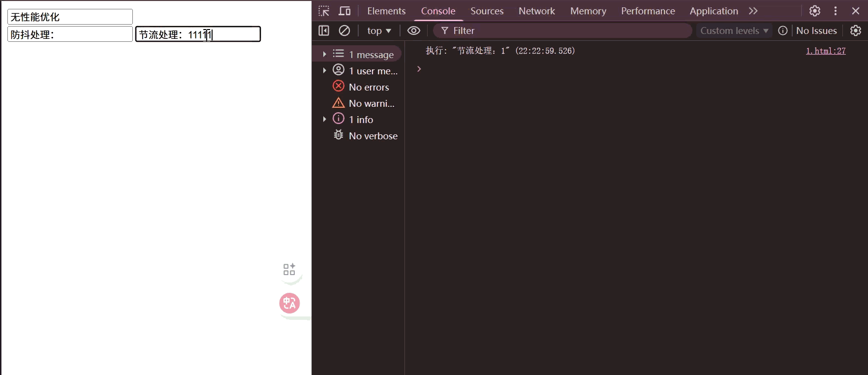The width and height of the screenshot is (868, 375).
Task: Click the No Issues label
Action: pyautogui.click(x=816, y=31)
